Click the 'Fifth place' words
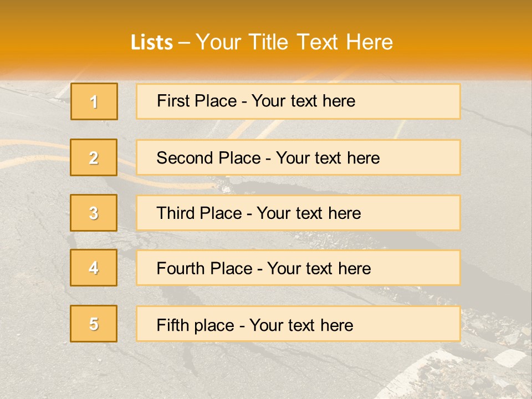532x399 pixels. pos(196,325)
